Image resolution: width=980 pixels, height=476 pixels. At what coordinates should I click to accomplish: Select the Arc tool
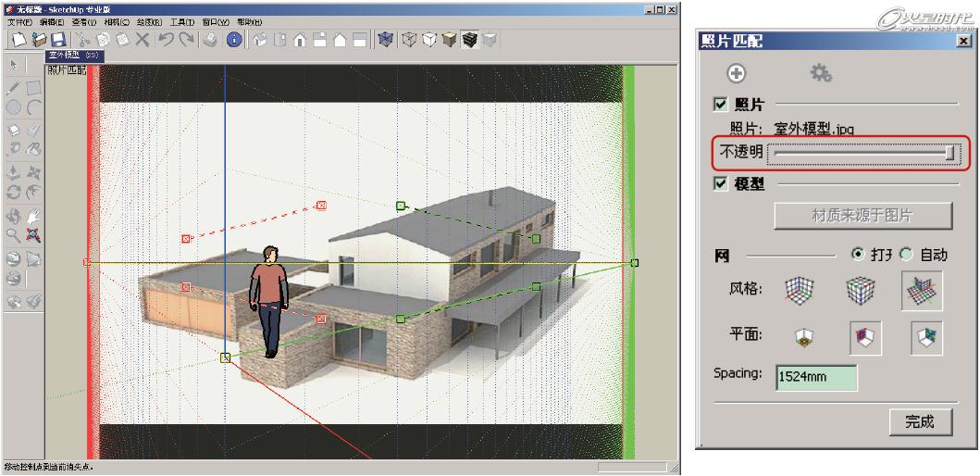click(x=33, y=107)
